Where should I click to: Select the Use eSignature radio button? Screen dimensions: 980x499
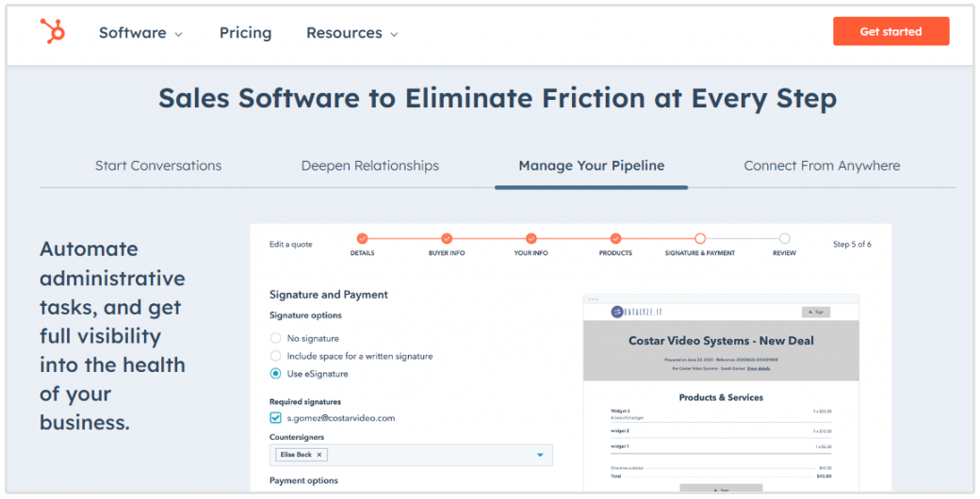pos(275,374)
